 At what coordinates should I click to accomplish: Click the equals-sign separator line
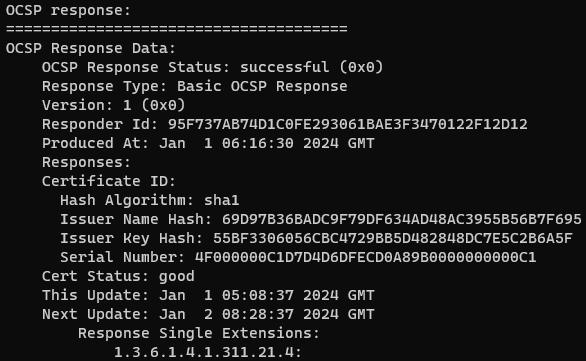176,29
